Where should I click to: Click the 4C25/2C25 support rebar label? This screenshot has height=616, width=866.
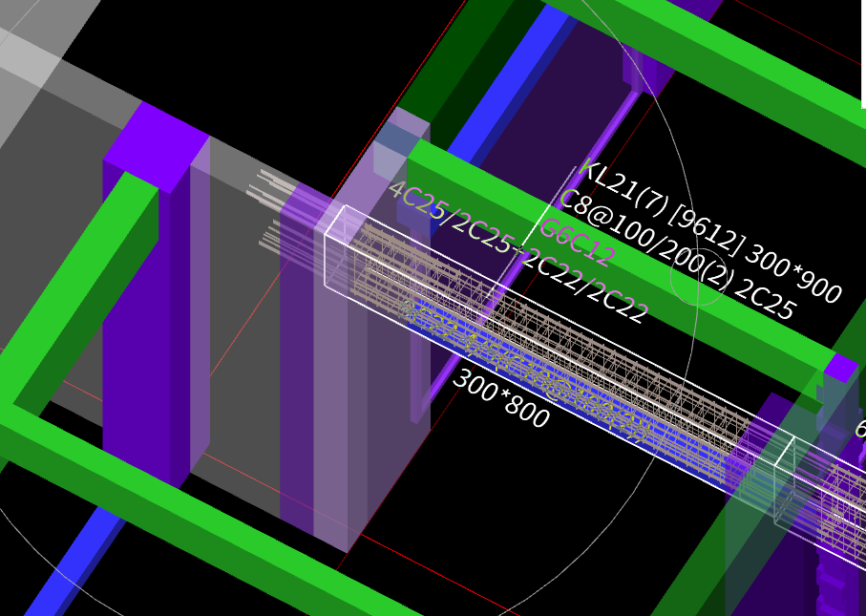click(451, 217)
